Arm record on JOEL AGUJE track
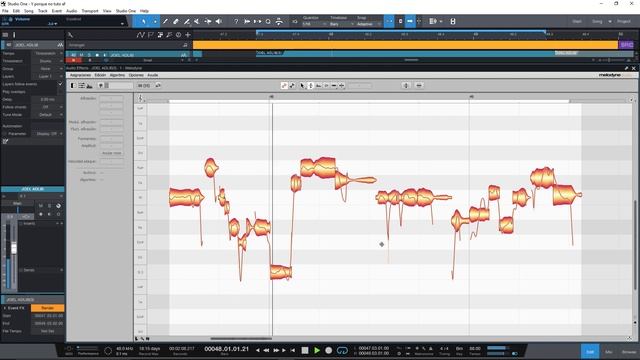The height and width of the screenshot is (360, 640). coord(97,55)
